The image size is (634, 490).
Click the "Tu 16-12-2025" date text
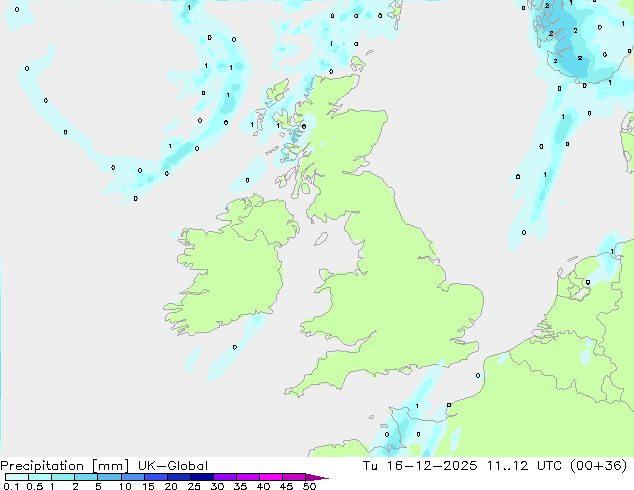[420, 466]
